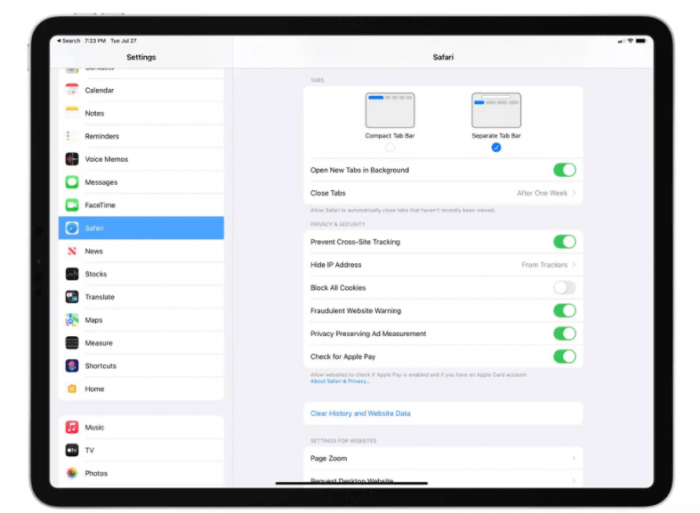Select Separate Tab Bar checkmark
Viewport: 700px width, 513px height.
[x=496, y=147]
